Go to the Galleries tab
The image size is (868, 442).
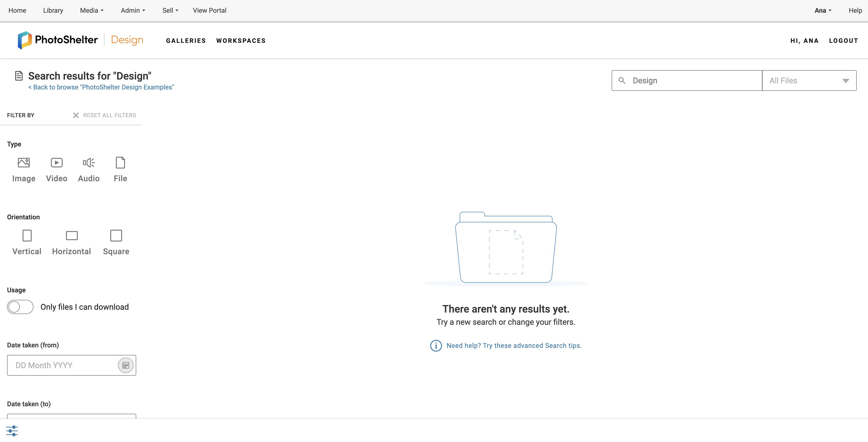click(x=186, y=41)
